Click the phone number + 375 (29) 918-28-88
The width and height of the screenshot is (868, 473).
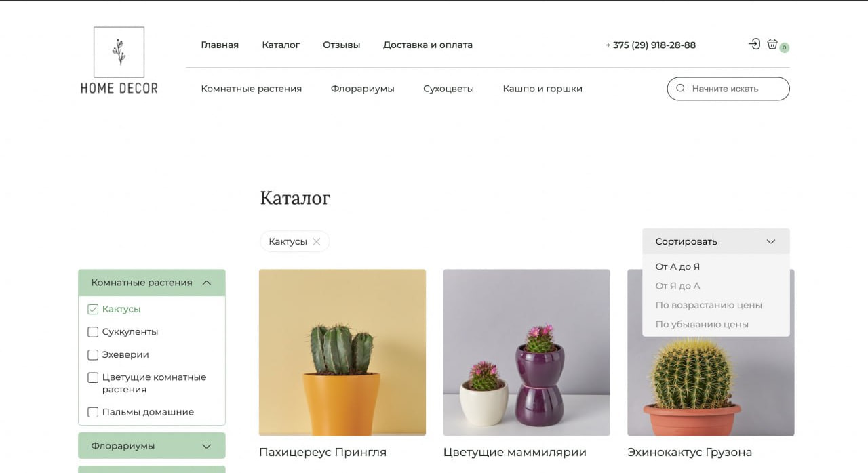[x=650, y=45]
